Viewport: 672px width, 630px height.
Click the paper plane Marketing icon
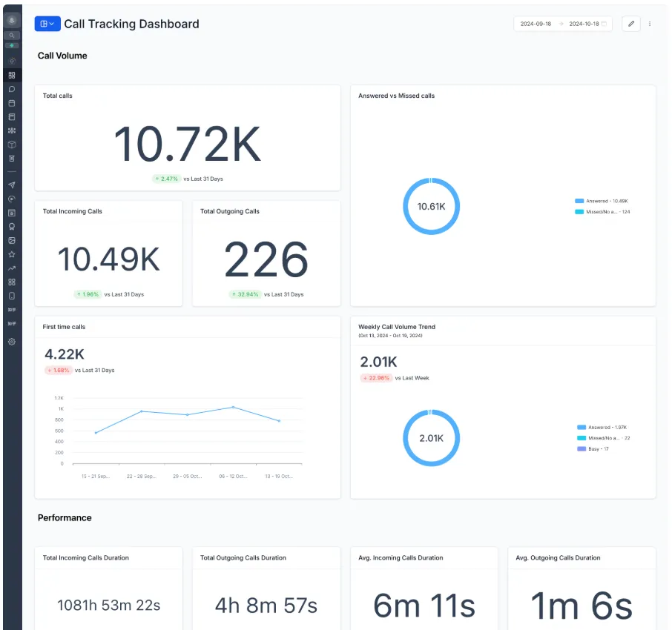[12, 185]
